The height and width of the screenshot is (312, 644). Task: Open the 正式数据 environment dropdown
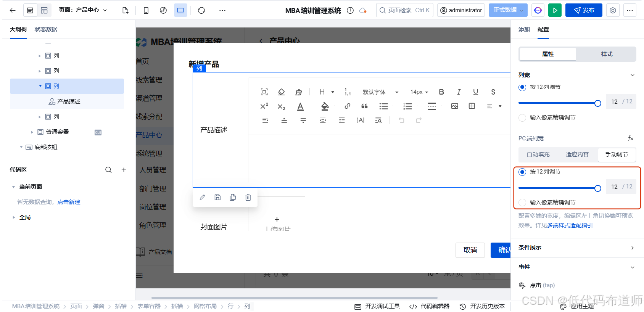tap(508, 10)
